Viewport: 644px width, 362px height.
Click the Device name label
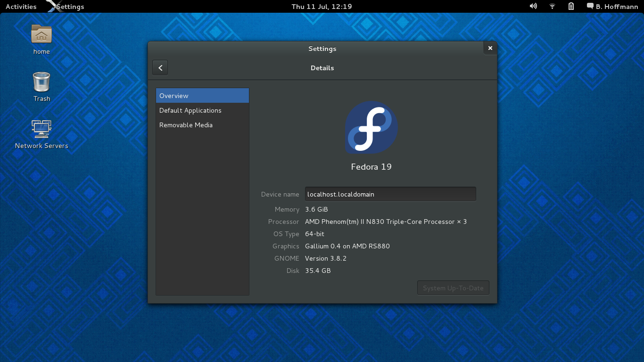coord(280,194)
